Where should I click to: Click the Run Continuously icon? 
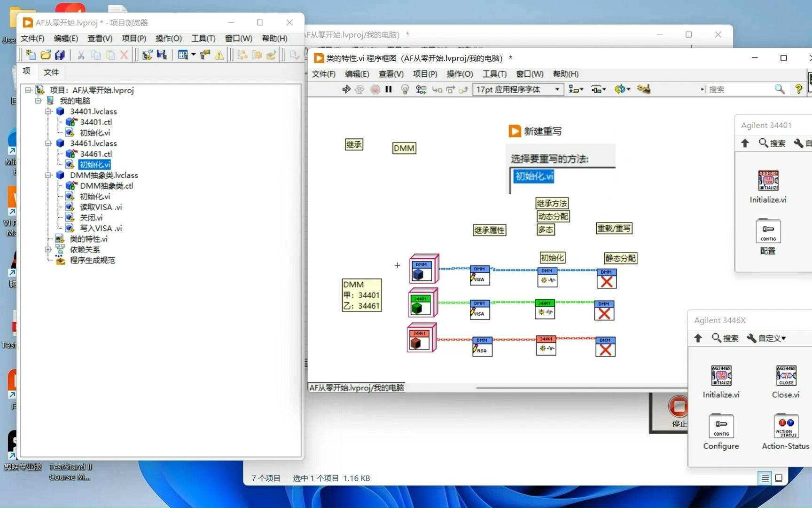pos(359,89)
